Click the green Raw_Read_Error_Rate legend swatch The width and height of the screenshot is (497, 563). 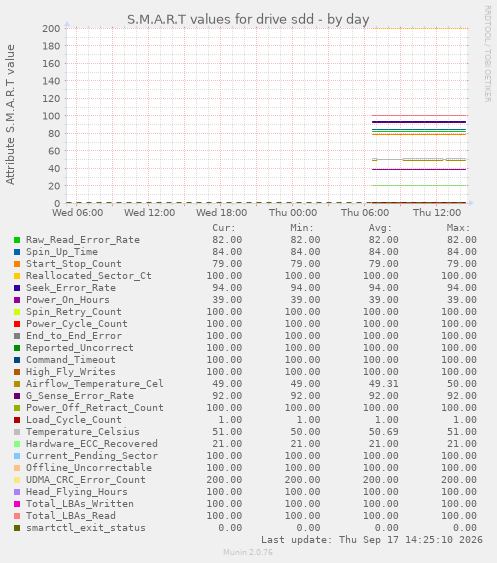pos(17,240)
